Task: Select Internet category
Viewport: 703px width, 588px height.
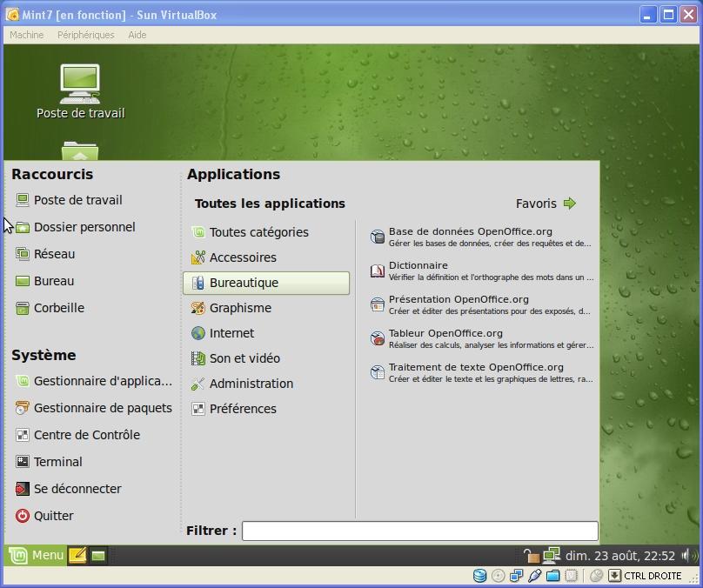Action: [266, 333]
